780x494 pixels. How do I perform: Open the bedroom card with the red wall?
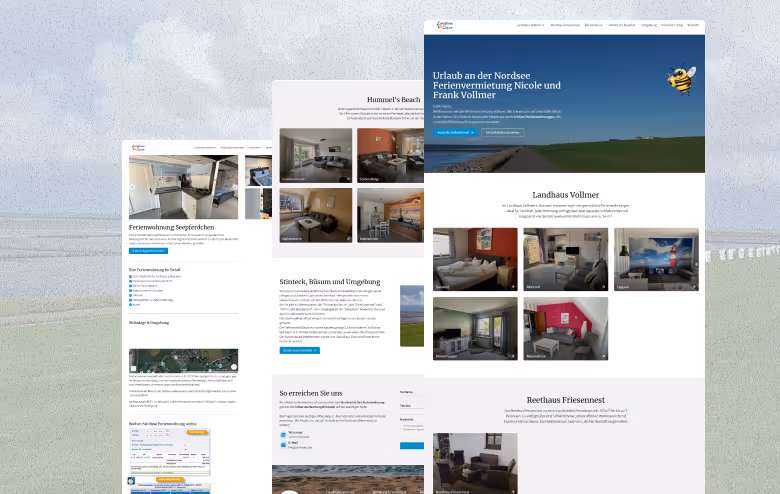pos(475,259)
